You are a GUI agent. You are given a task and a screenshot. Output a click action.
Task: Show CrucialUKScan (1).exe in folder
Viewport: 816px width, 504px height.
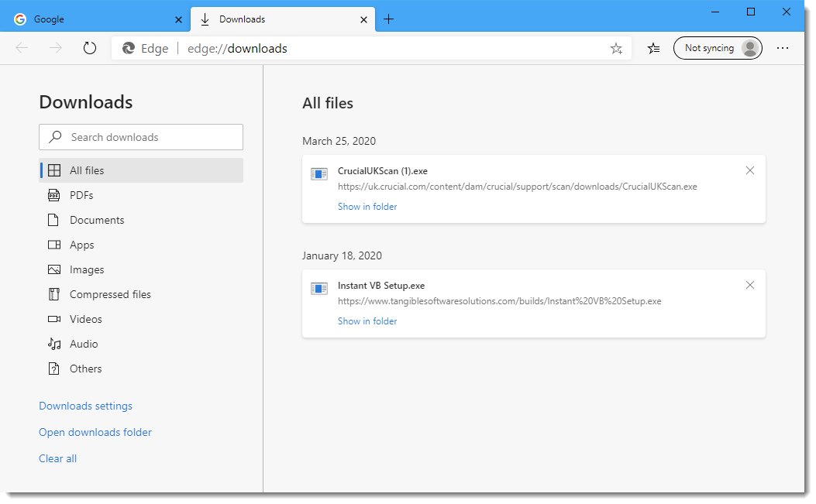(367, 207)
